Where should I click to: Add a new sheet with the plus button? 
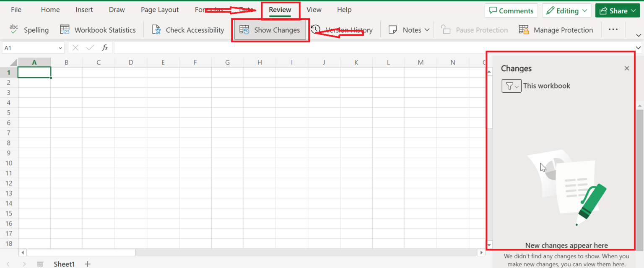(x=87, y=264)
